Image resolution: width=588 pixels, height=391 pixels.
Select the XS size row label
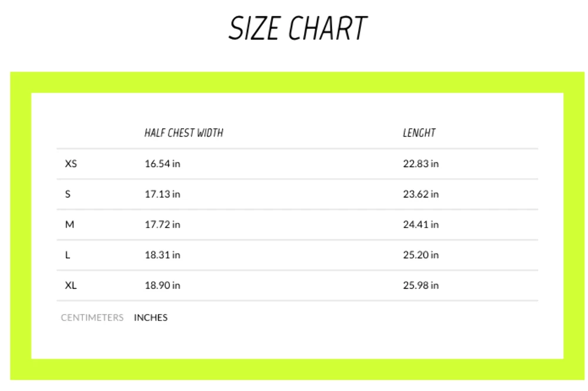pos(71,163)
